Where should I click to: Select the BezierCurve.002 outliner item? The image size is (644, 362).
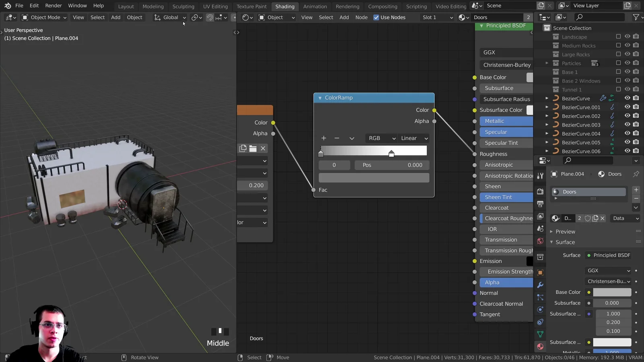[x=581, y=116]
